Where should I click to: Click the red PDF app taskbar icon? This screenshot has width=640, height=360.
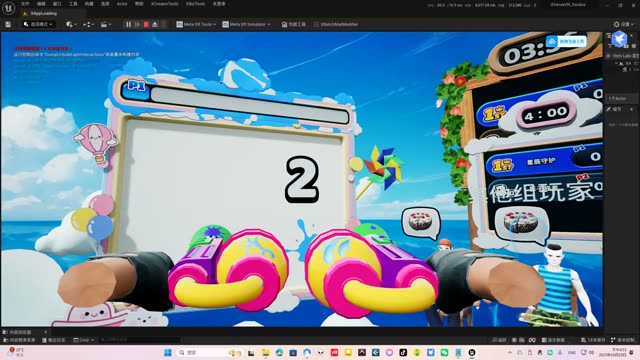334,353
